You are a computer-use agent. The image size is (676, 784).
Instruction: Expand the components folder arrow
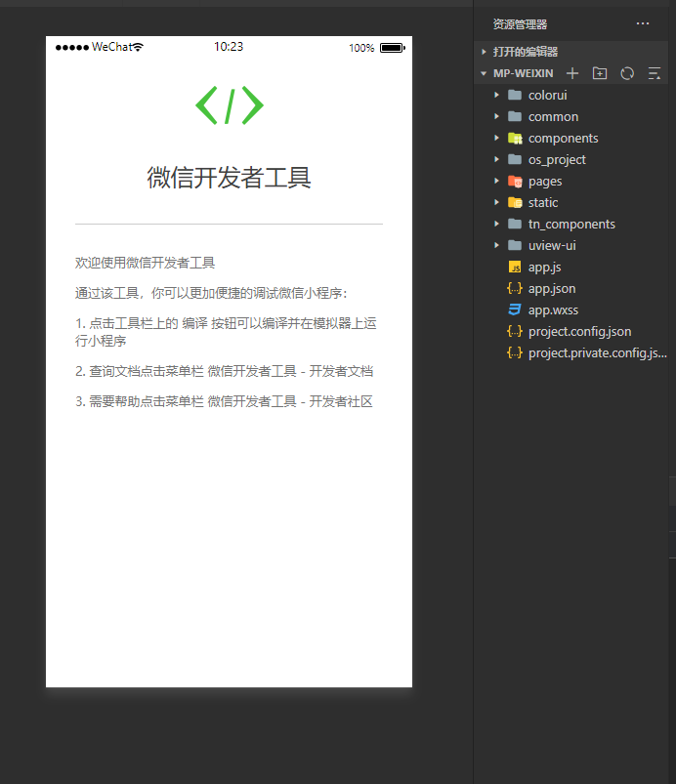point(496,138)
